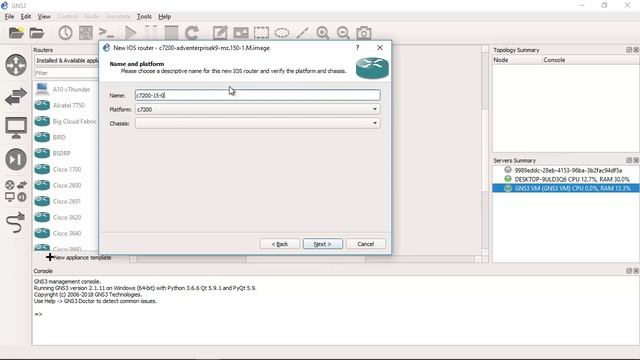Viewport: 640px width, 360px height.
Task: Go to Back wizard page
Action: coord(280,244)
